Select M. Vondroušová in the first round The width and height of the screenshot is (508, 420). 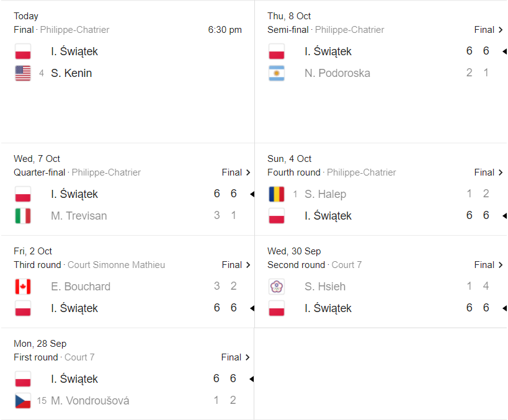tap(90, 401)
